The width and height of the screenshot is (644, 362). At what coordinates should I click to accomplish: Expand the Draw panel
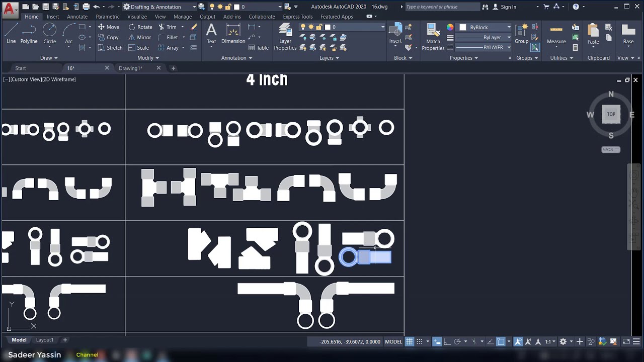[49, 58]
